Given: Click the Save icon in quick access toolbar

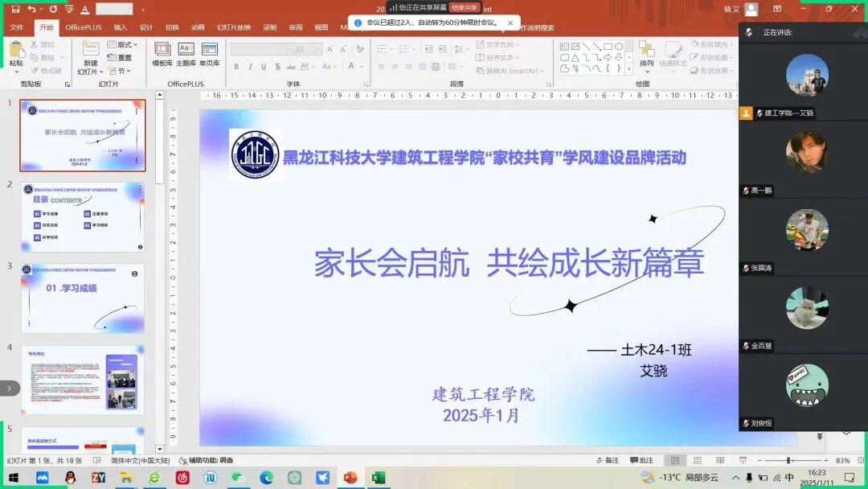Looking at the screenshot, I should point(15,9).
